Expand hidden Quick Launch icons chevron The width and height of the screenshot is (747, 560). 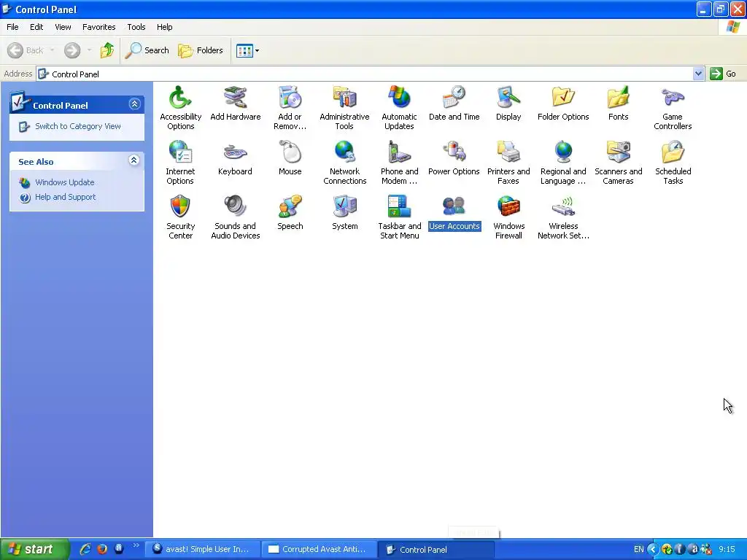(136, 545)
